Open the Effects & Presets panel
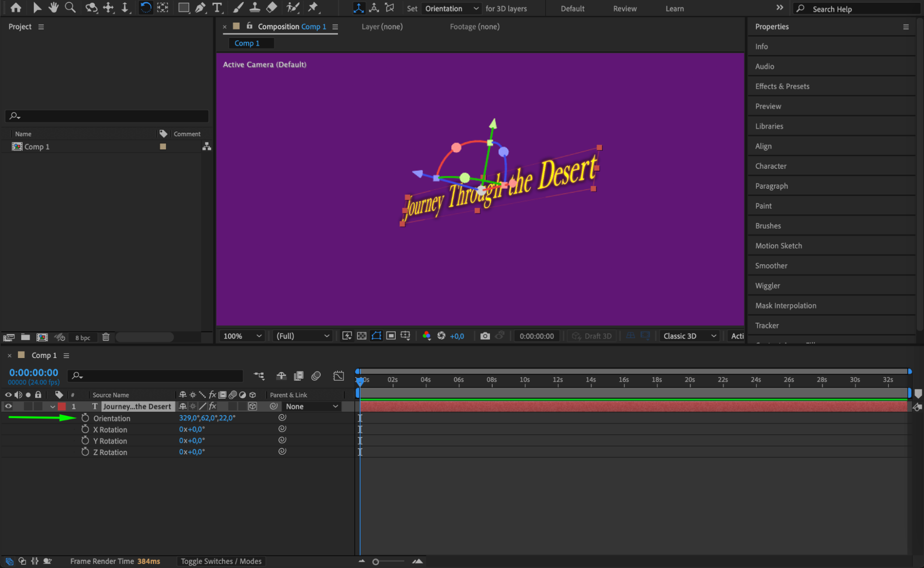The image size is (924, 568). click(782, 86)
